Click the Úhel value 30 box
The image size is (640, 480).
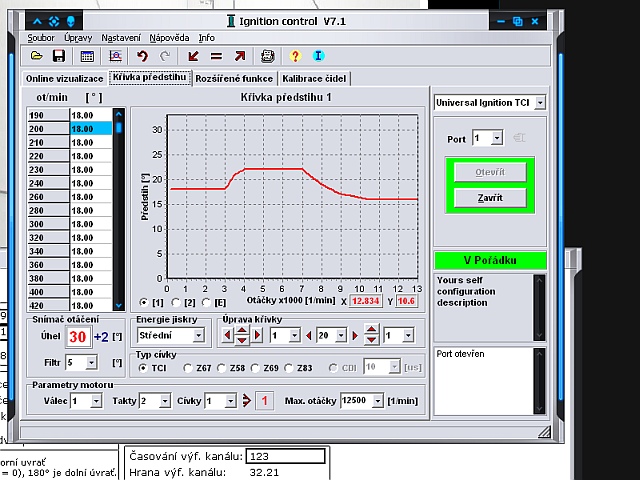point(78,337)
